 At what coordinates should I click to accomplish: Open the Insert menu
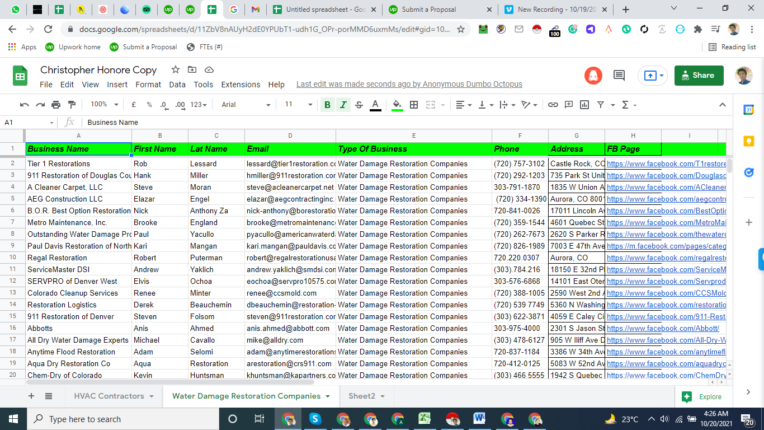pos(117,84)
